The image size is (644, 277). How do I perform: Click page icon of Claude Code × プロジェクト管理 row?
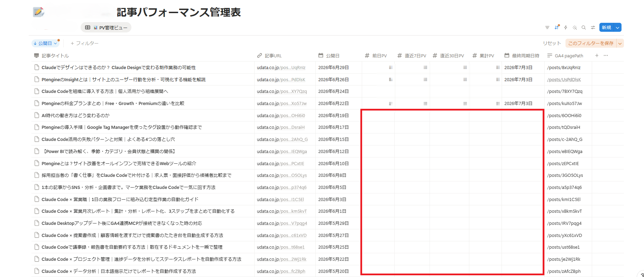(x=37, y=259)
